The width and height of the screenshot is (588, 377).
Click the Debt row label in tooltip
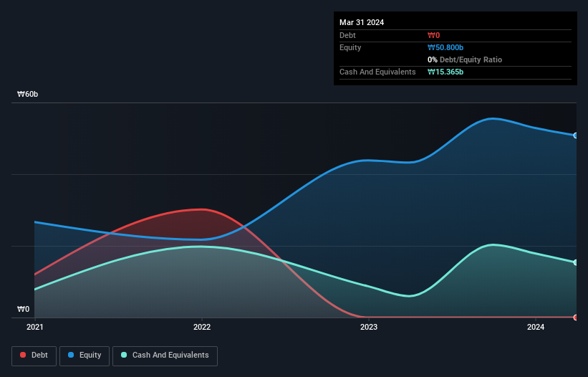[x=347, y=35]
